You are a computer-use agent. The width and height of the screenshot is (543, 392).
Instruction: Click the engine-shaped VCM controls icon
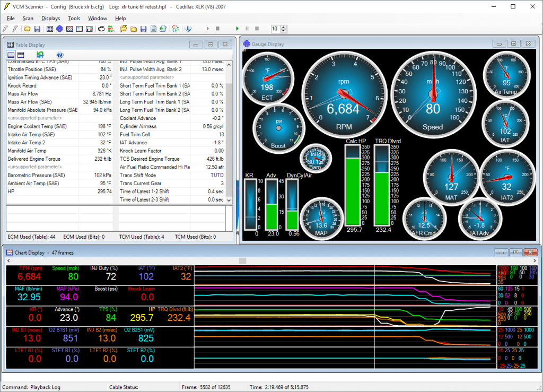pyautogui.click(x=101, y=28)
